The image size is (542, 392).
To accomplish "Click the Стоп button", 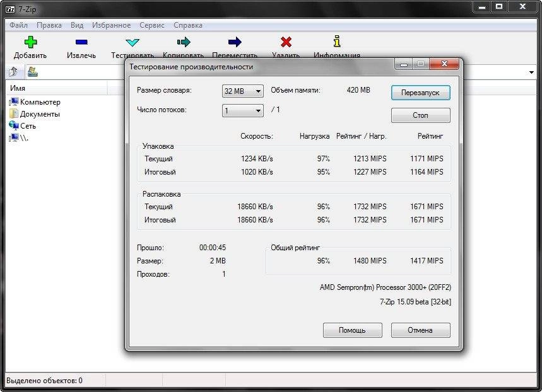I will 421,115.
